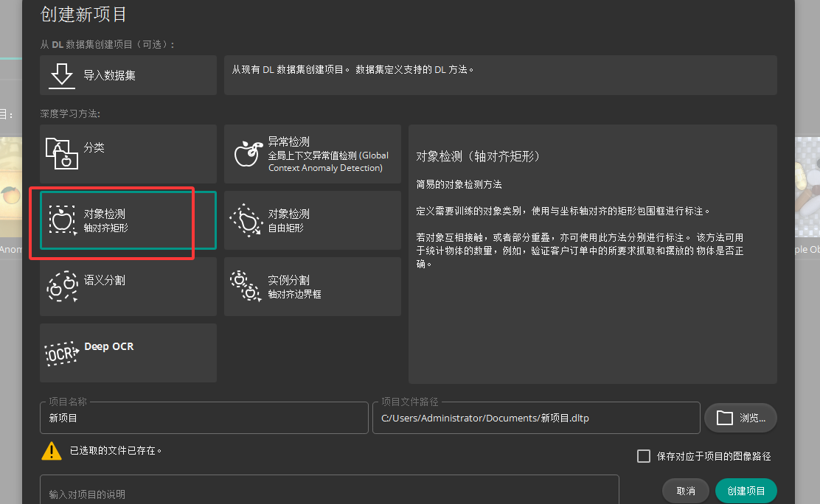Edit the 项目文件路径 path field
The image size is (820, 504).
tap(536, 417)
